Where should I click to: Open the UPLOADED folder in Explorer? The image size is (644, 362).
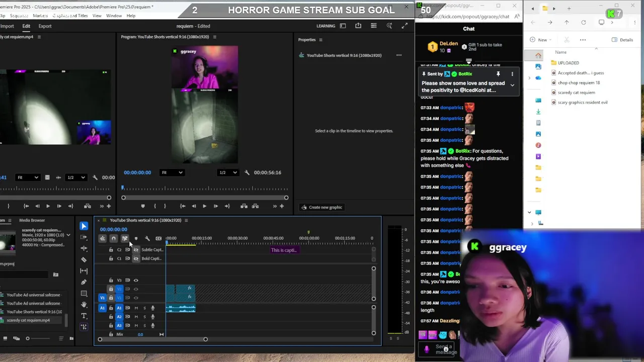tap(568, 63)
